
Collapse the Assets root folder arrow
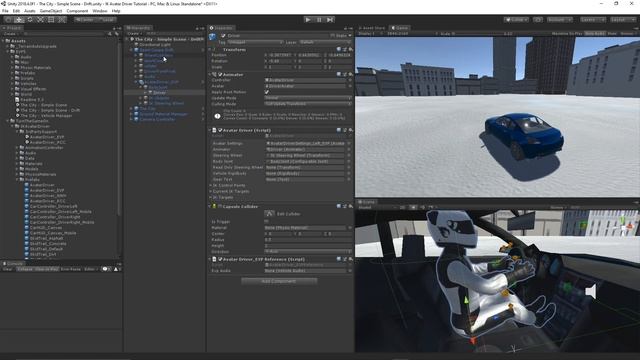(x=3, y=41)
